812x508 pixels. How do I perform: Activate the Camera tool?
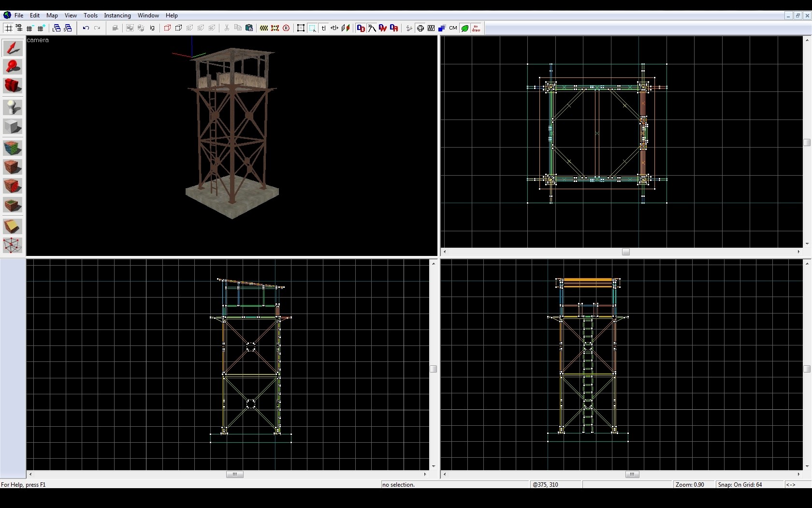[13, 86]
